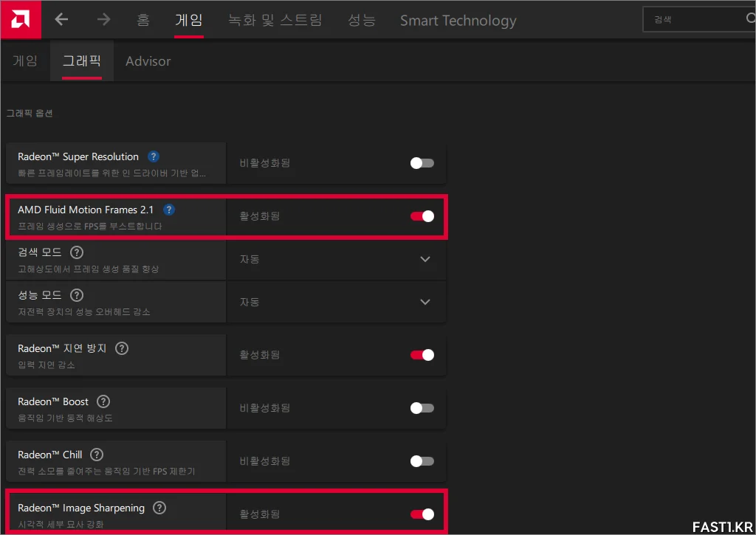The image size is (756, 535).
Task: Click the Radeon Chill setting label
Action: [x=50, y=455]
